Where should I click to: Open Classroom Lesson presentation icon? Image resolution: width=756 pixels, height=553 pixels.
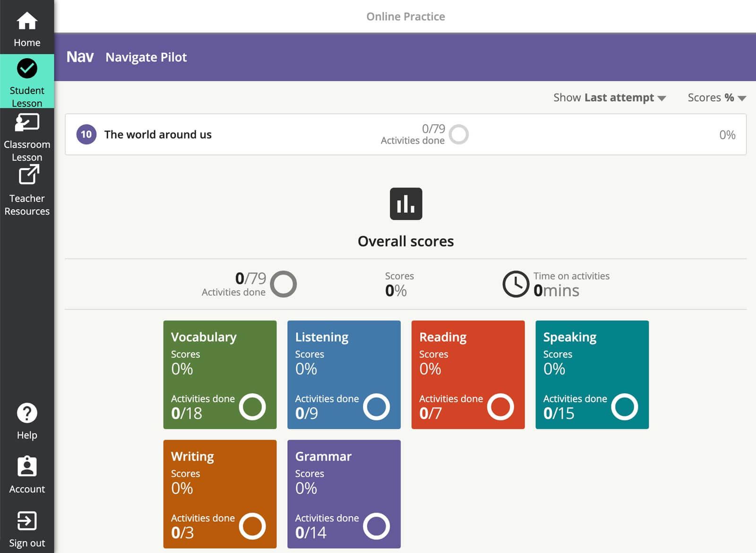tap(27, 123)
